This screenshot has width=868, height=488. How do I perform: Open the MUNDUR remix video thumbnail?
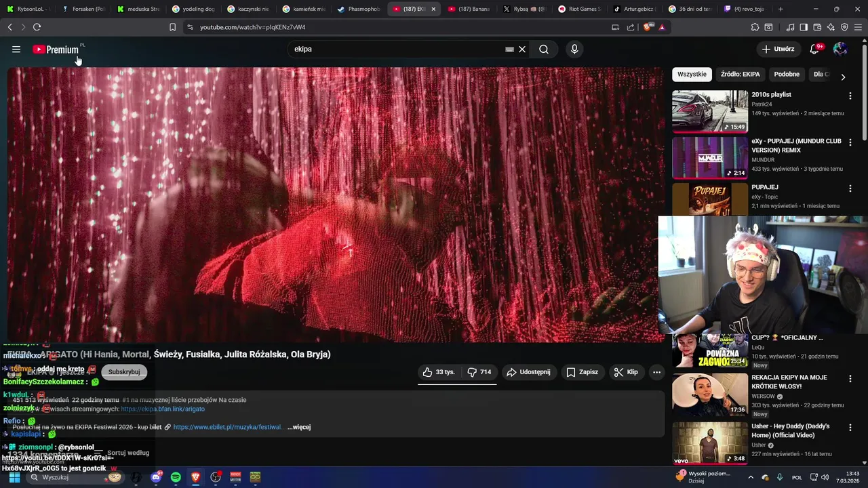[x=710, y=157]
